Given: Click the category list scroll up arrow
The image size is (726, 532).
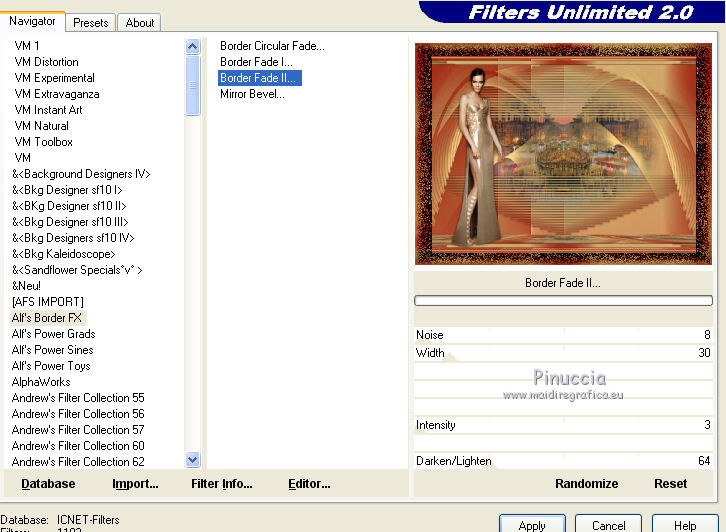Looking at the screenshot, I should [x=193, y=46].
